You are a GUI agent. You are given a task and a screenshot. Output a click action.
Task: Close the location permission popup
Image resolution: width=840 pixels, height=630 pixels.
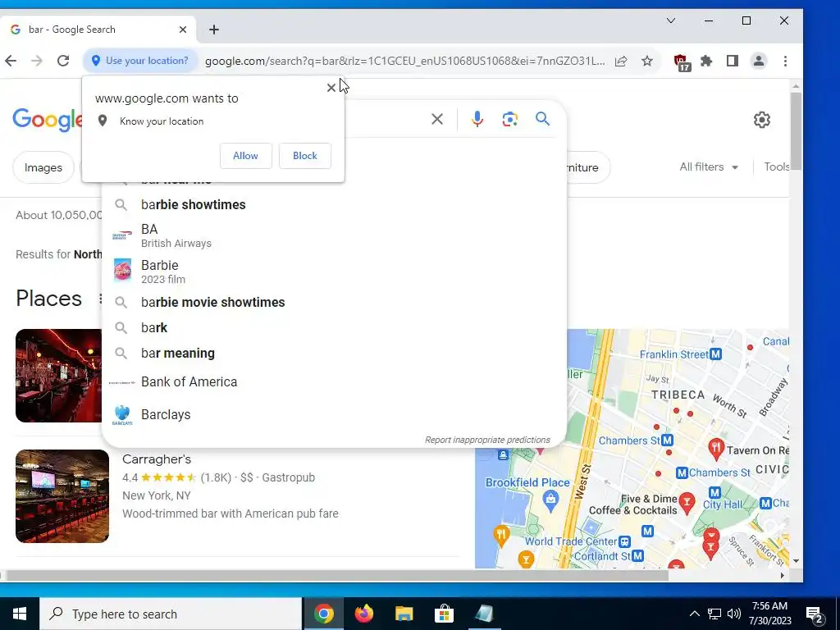tap(331, 87)
